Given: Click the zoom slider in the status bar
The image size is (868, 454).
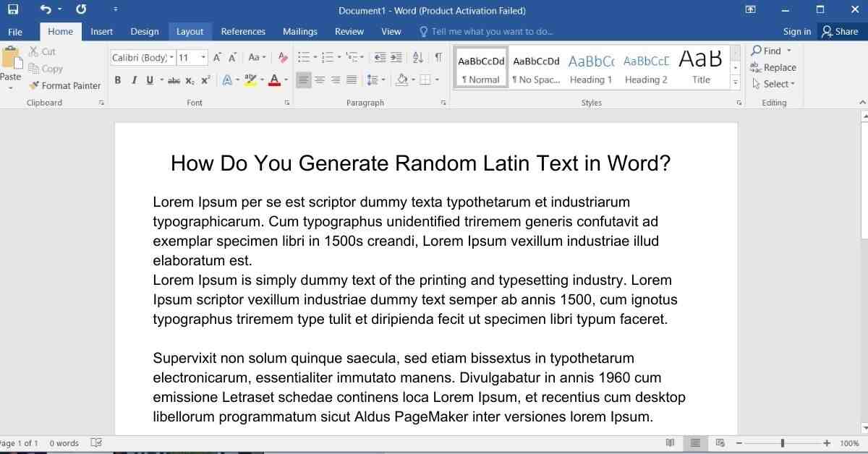Looking at the screenshot, I should (x=782, y=443).
